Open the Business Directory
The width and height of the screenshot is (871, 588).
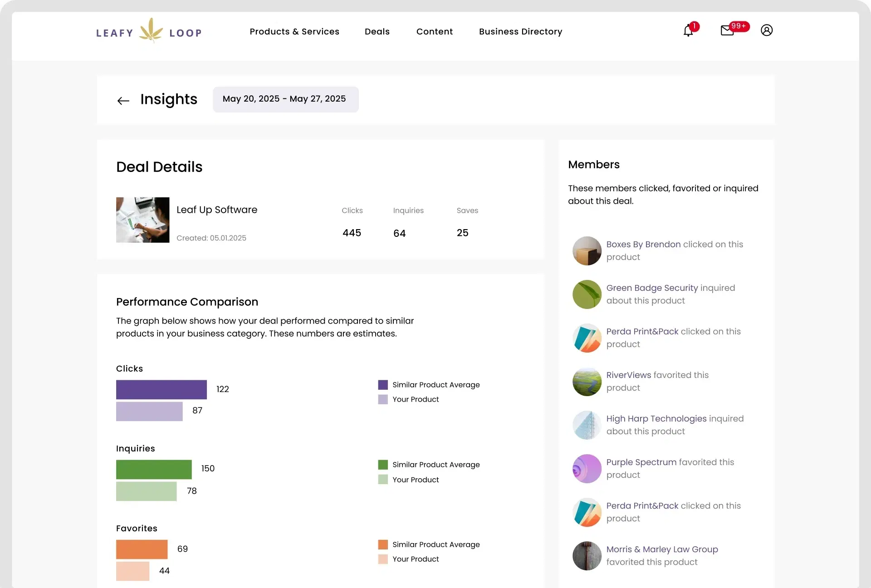(520, 32)
